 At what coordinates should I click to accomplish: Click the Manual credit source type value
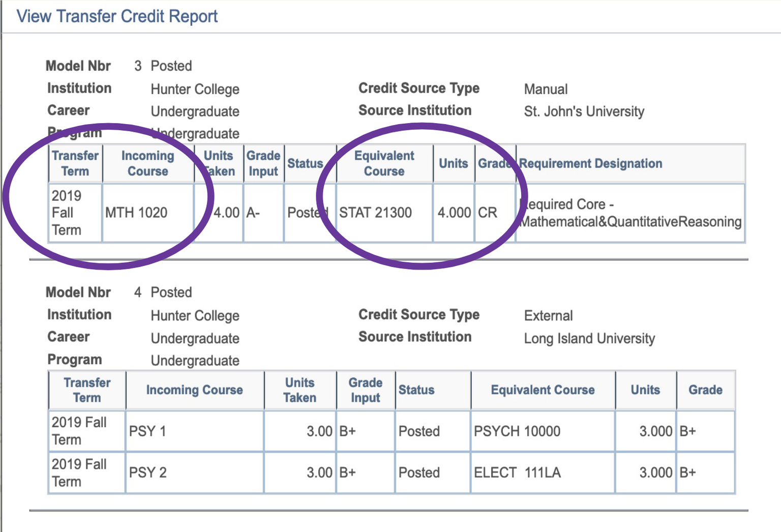(546, 89)
